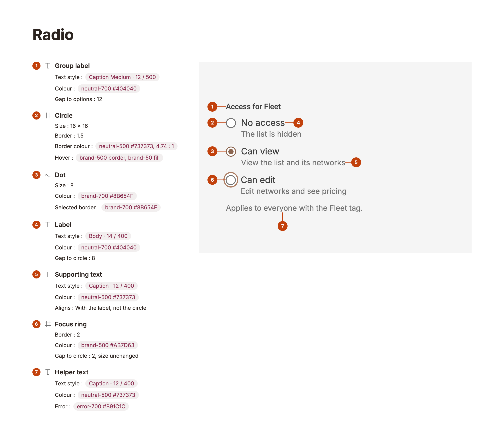Click View the list and its networks text

[293, 163]
